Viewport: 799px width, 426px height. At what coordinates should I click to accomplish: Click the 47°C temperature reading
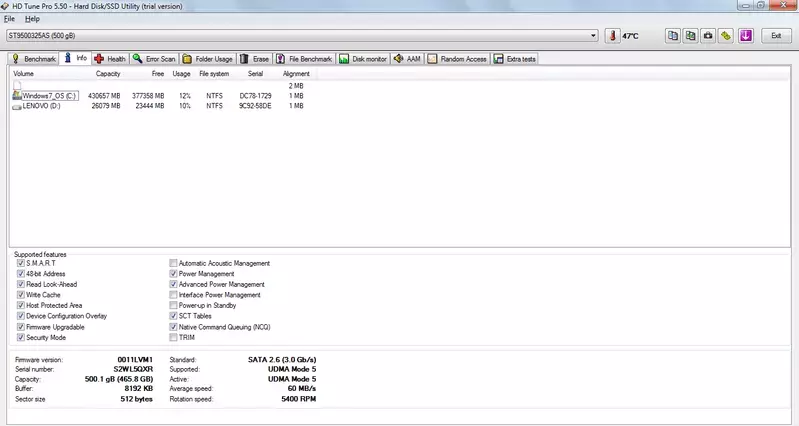click(x=630, y=36)
